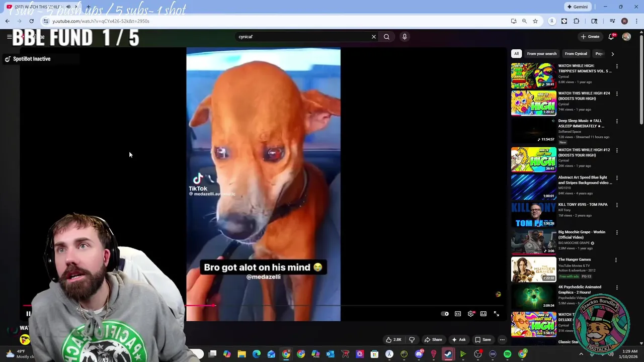This screenshot has width=644, height=362.
Task: Select the From Cynical chip
Action: click(x=576, y=54)
